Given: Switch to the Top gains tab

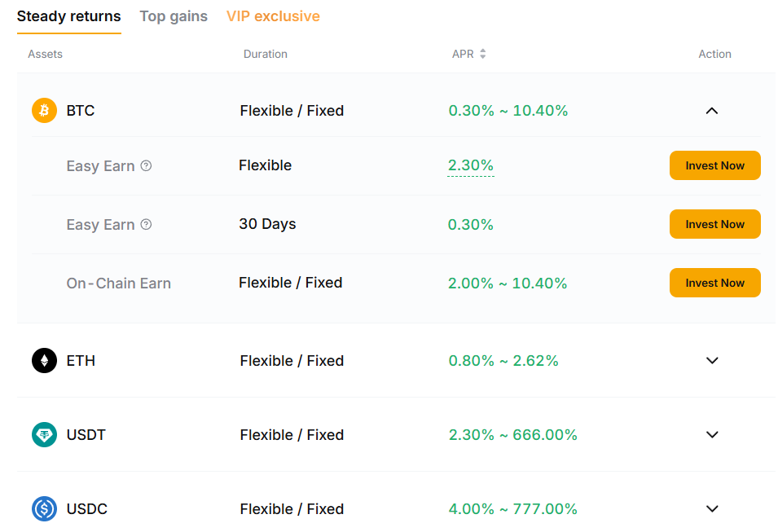Looking at the screenshot, I should click(x=174, y=15).
